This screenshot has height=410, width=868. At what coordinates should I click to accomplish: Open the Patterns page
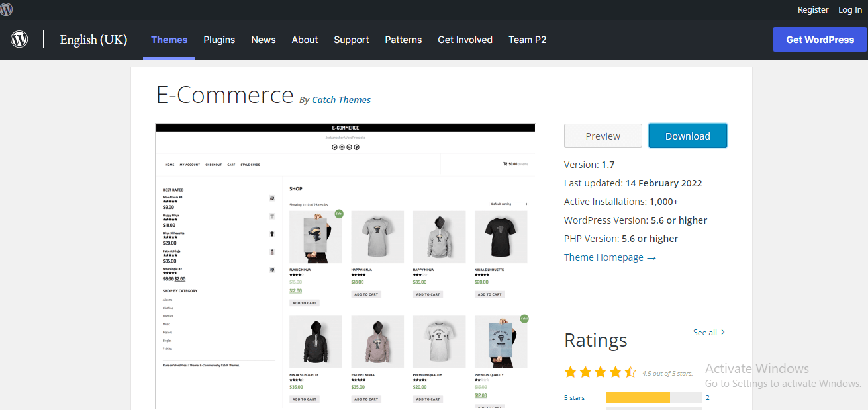pyautogui.click(x=403, y=40)
